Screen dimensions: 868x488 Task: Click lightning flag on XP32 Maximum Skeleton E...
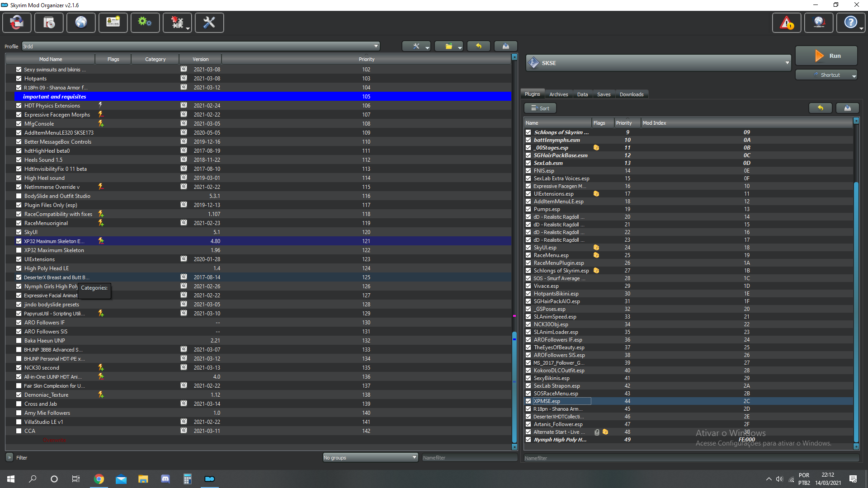tap(101, 241)
